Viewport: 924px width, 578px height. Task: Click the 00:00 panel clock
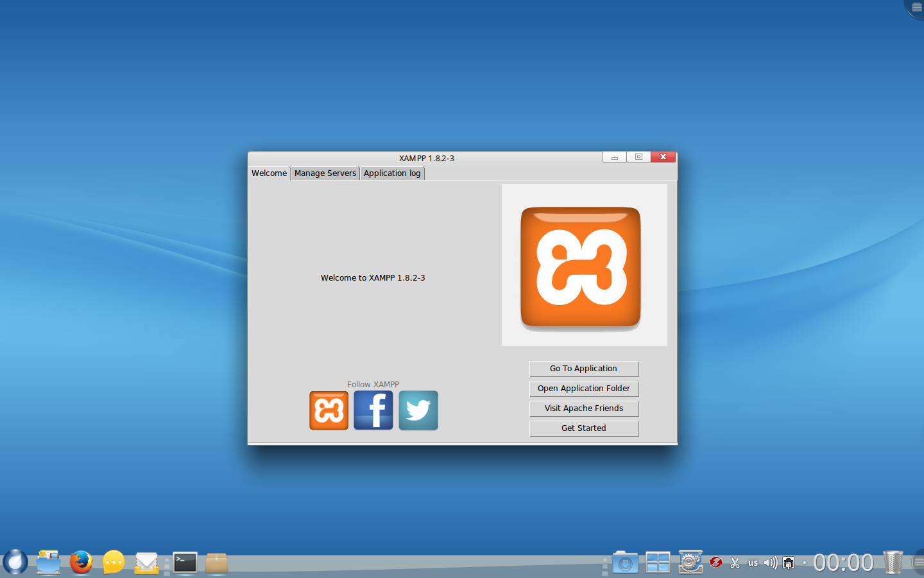(843, 563)
